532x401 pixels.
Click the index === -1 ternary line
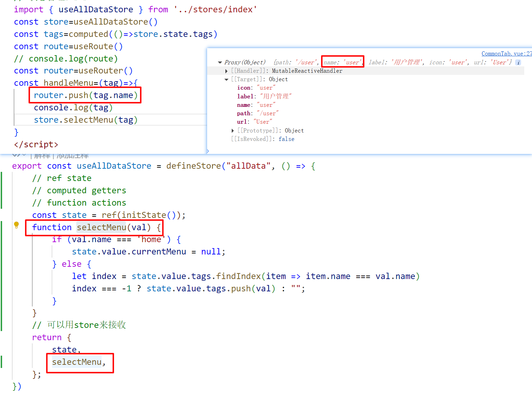pyautogui.click(x=188, y=289)
